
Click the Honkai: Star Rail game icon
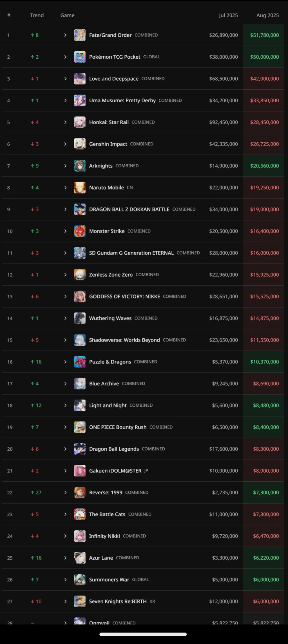coord(80,122)
